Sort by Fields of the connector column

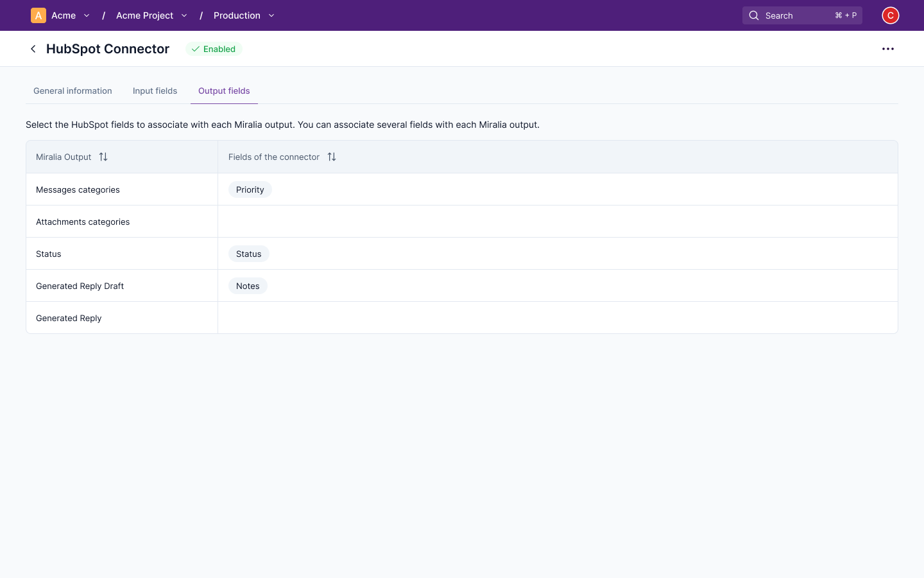click(x=332, y=157)
